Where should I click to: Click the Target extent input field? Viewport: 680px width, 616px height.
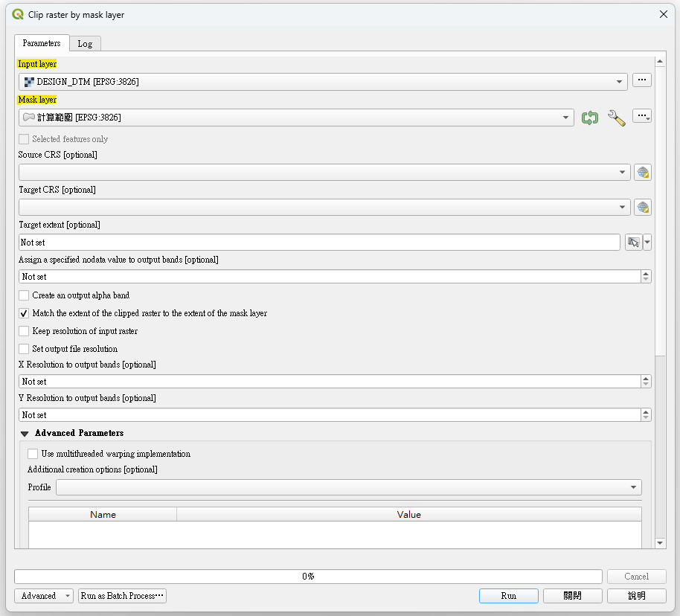pos(318,243)
